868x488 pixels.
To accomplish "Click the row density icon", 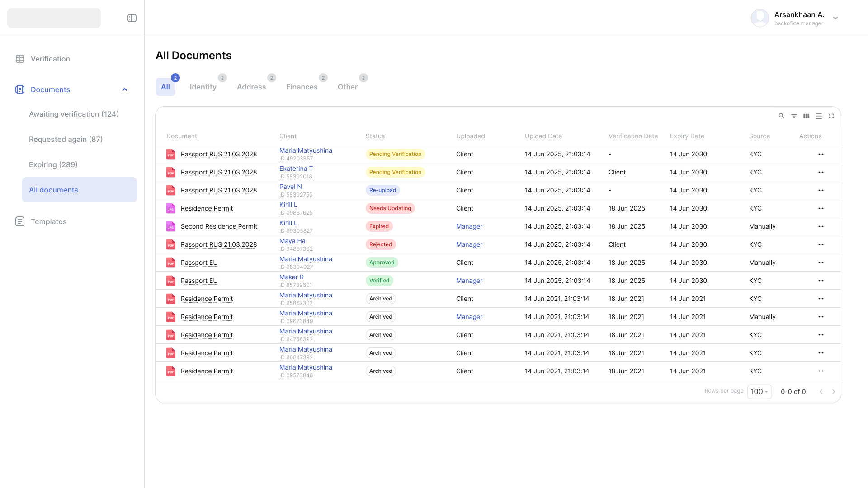I will [819, 116].
